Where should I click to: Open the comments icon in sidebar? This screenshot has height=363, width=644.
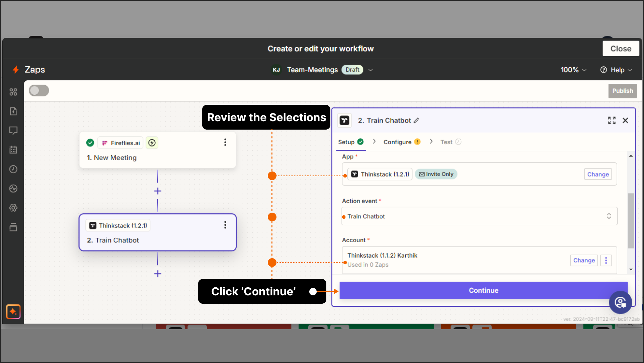click(13, 131)
